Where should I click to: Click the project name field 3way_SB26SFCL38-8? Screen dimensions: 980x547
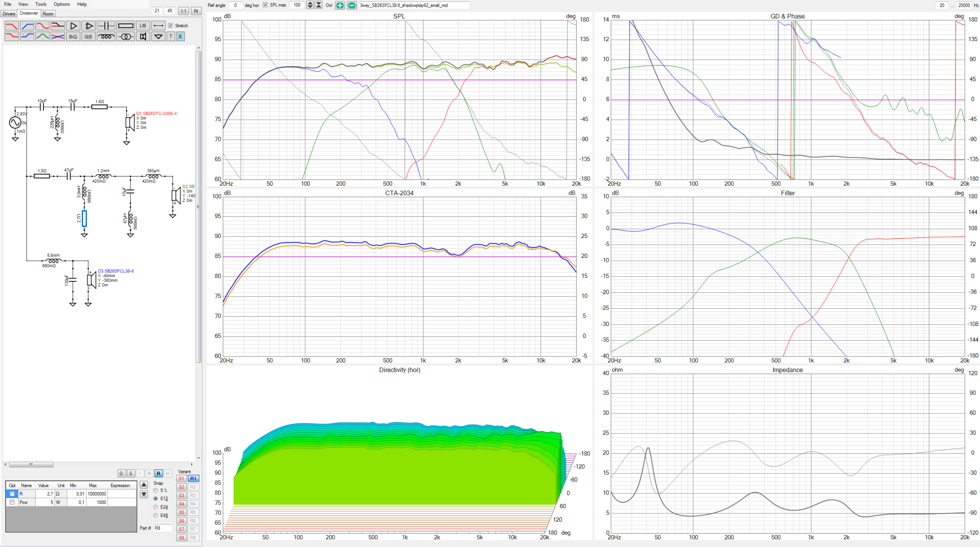414,5
